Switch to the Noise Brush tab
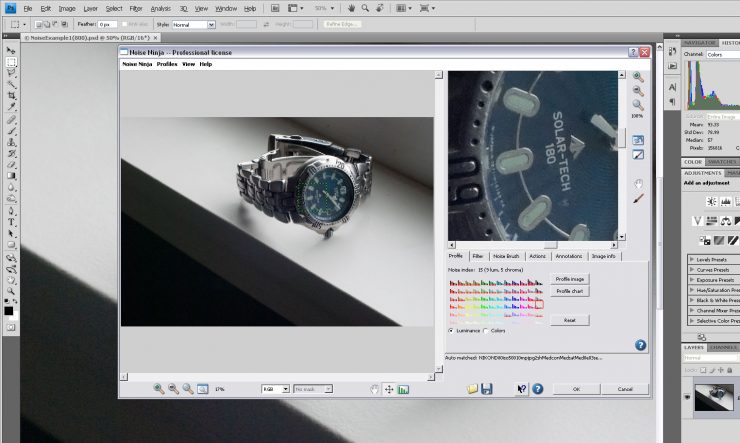 pyautogui.click(x=506, y=256)
